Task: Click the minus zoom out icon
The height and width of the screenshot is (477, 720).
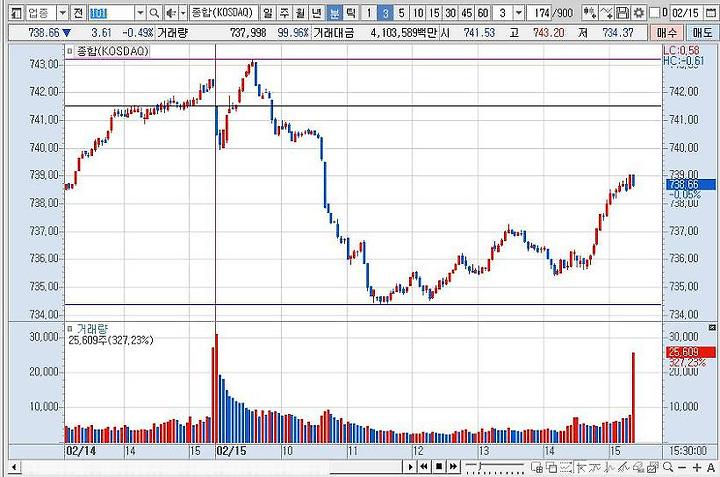Action: click(682, 467)
